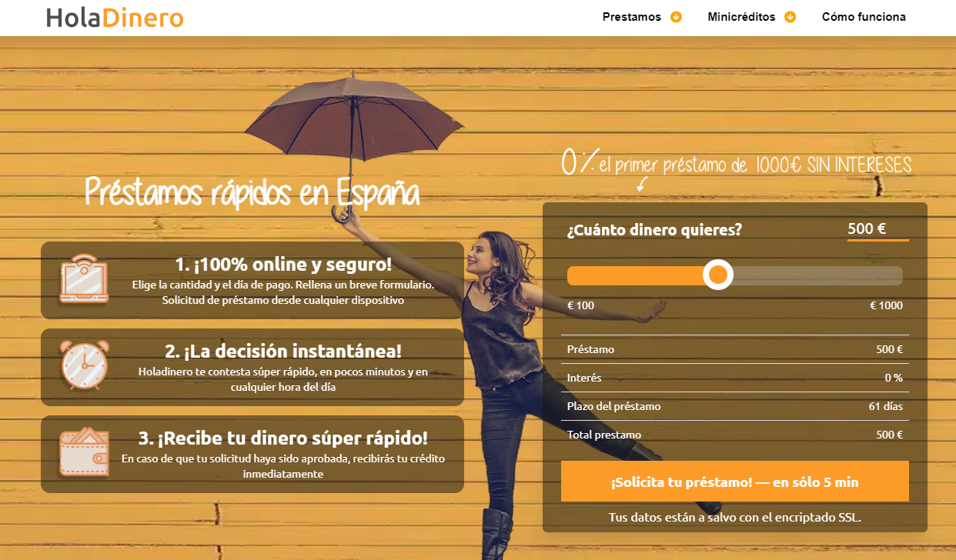This screenshot has width=956, height=560.
Task: Click the La decisión instantánea heading
Action: (x=283, y=352)
